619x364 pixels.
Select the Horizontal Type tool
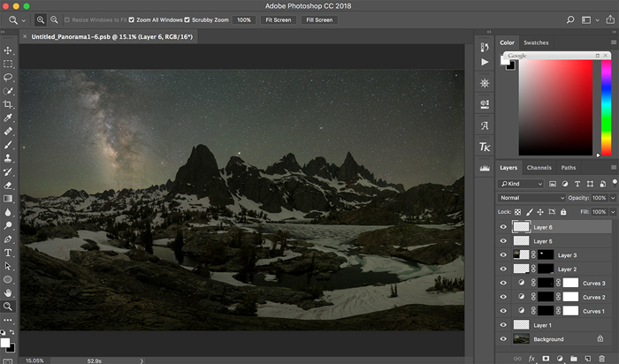pos(8,253)
